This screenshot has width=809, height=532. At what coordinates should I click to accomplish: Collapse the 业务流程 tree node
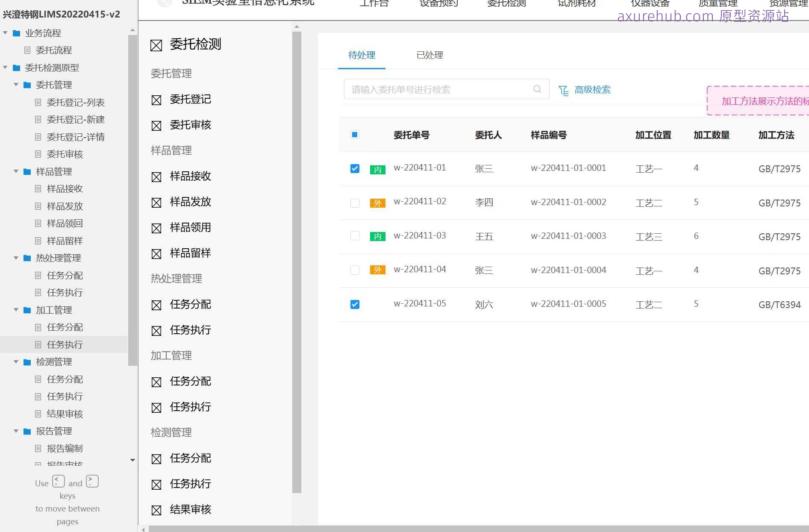click(5, 33)
